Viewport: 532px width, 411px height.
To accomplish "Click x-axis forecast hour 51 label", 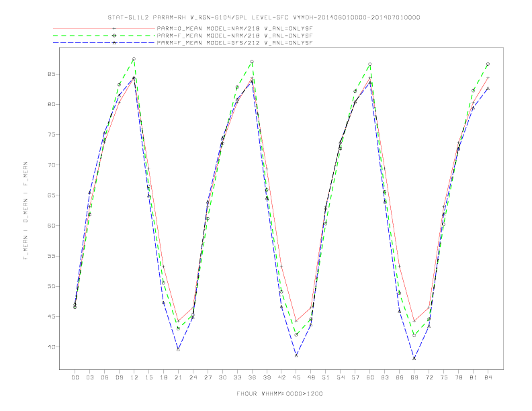I will tap(326, 377).
